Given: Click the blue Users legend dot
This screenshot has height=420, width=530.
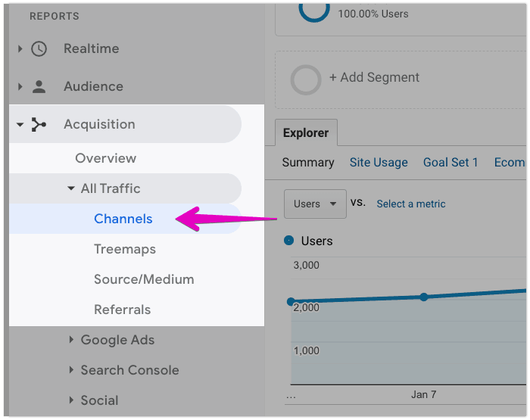Looking at the screenshot, I should pos(289,241).
